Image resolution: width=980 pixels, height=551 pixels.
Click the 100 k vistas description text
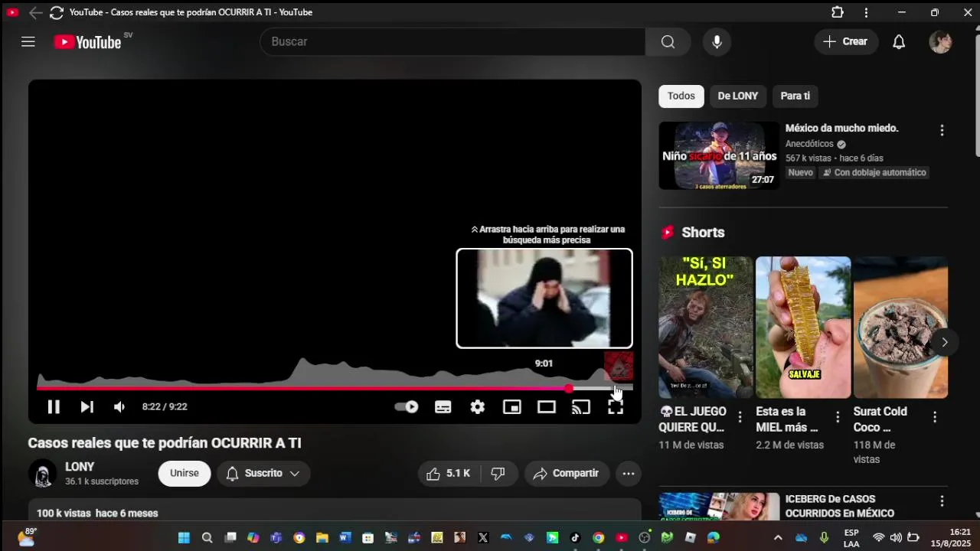pos(97,514)
